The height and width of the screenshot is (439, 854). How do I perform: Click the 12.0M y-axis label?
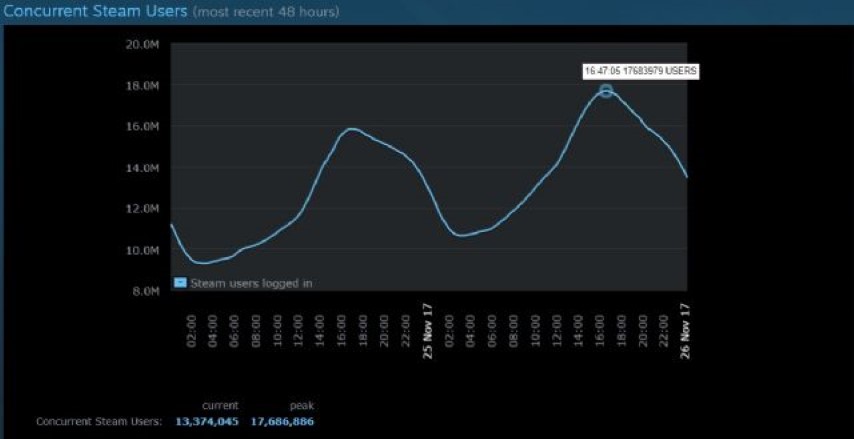click(142, 209)
